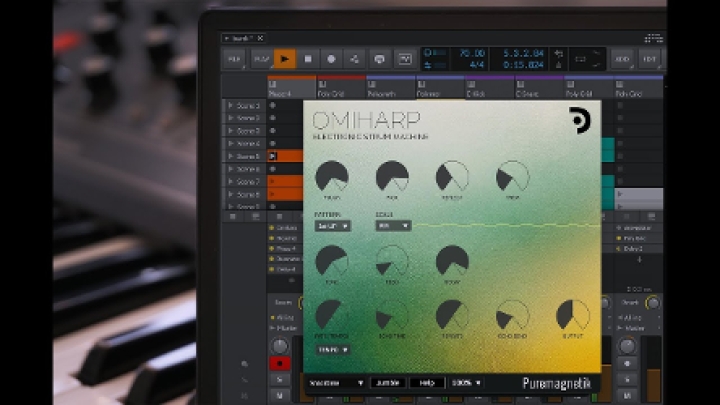Open the Omiharp preset dropdown
Viewport: 720px width, 405px height.
(336, 382)
